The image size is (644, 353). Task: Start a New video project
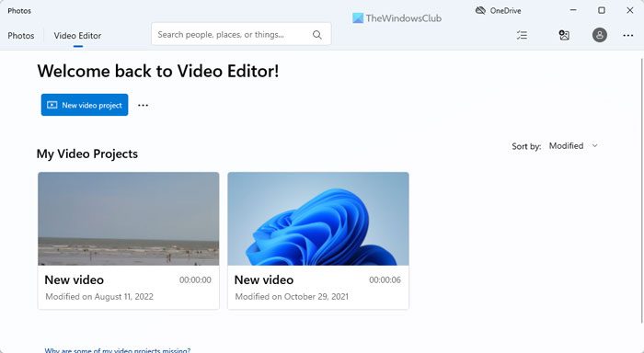click(x=85, y=105)
